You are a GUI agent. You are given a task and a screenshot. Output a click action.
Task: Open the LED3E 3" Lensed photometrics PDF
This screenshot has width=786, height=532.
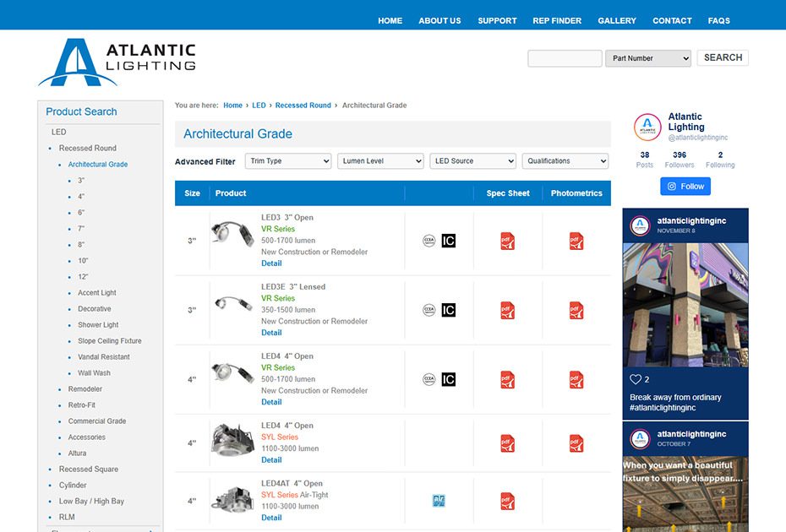click(x=576, y=310)
